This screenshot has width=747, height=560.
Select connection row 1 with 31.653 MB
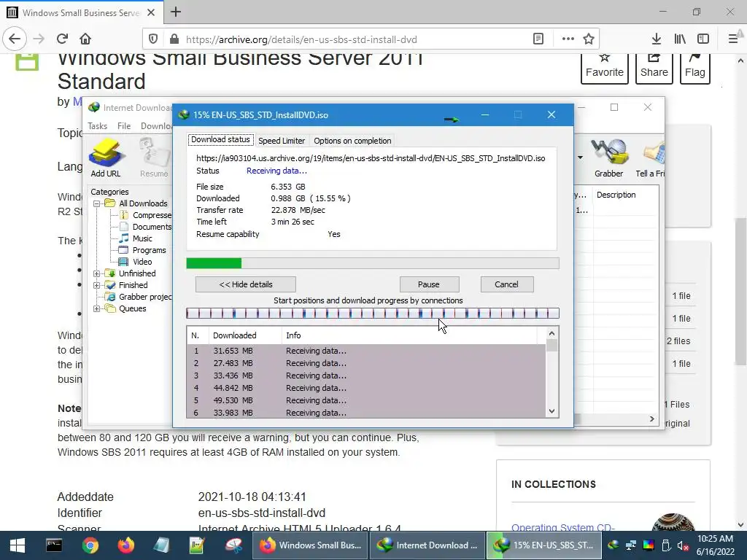tap(366, 351)
